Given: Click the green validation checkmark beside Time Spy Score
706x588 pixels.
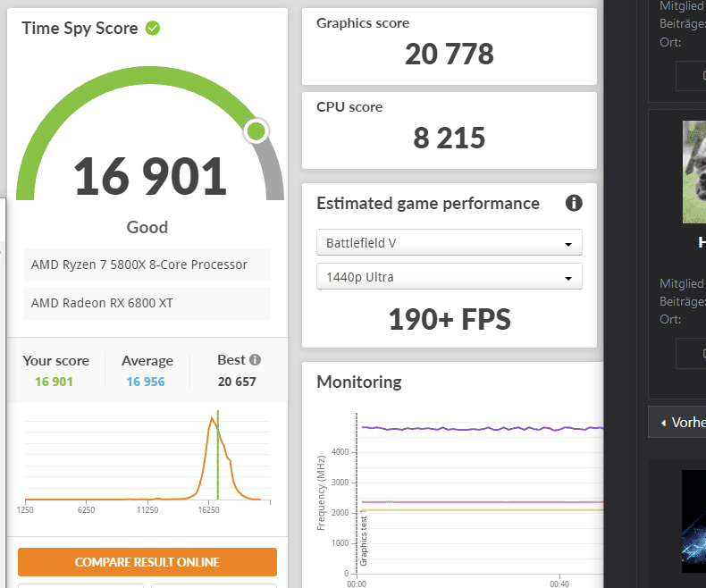Looking at the screenshot, I should click(x=153, y=28).
